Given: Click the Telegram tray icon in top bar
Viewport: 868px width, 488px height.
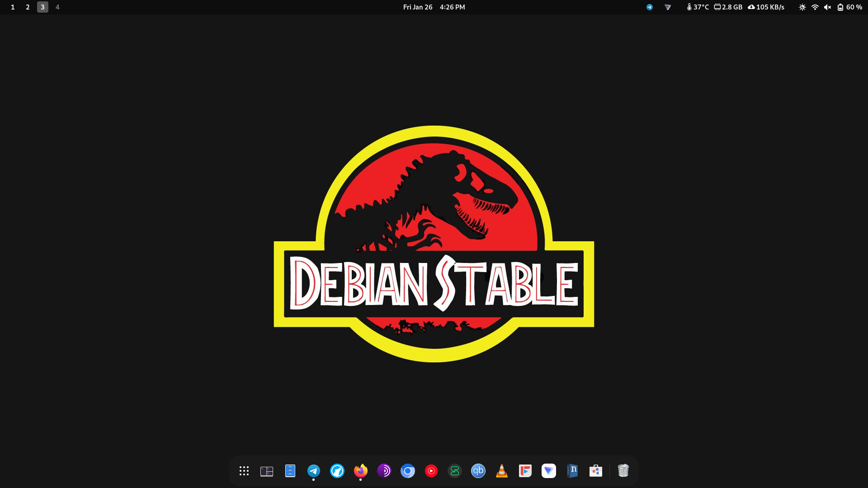Looking at the screenshot, I should [650, 7].
